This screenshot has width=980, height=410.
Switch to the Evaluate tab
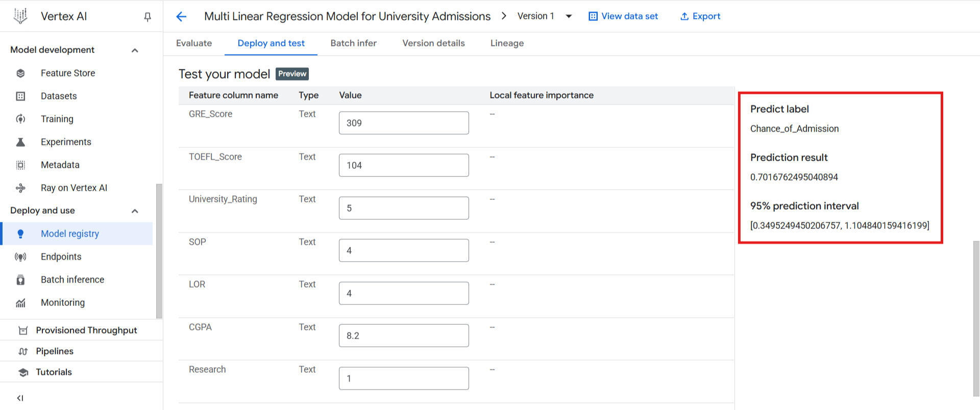pyautogui.click(x=194, y=43)
